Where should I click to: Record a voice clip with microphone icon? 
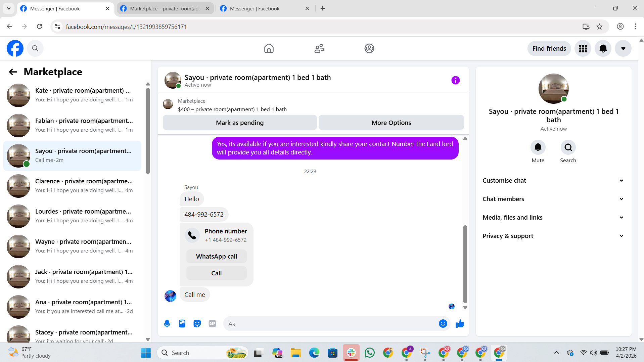point(167,324)
